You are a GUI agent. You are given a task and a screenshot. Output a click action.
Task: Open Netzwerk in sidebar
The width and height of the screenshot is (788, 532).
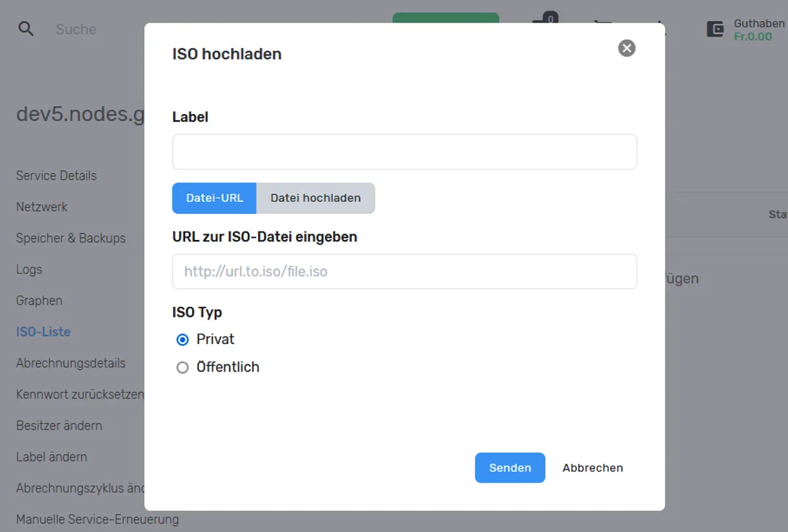tap(42, 207)
